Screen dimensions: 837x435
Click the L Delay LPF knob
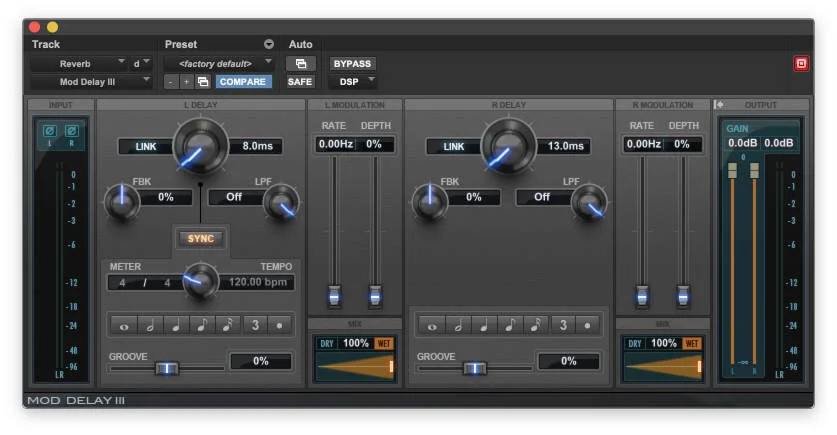click(x=281, y=202)
